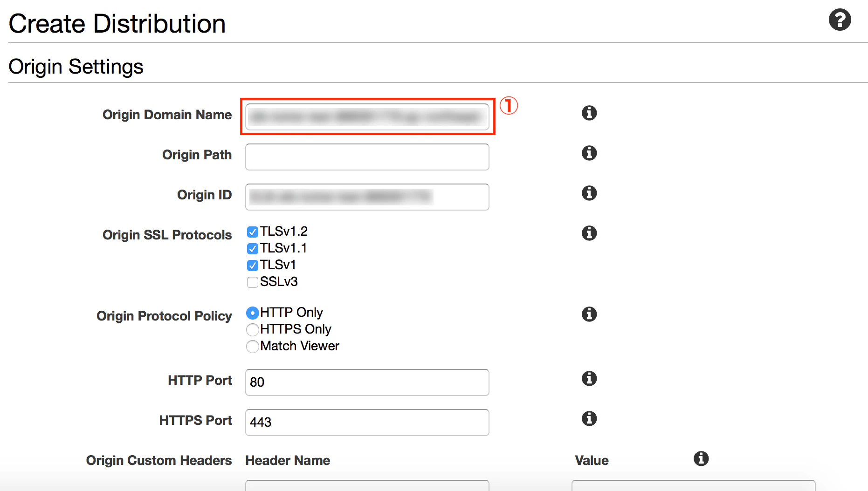Uncheck the TLSv1 protocol checkbox
868x491 pixels.
(x=253, y=266)
